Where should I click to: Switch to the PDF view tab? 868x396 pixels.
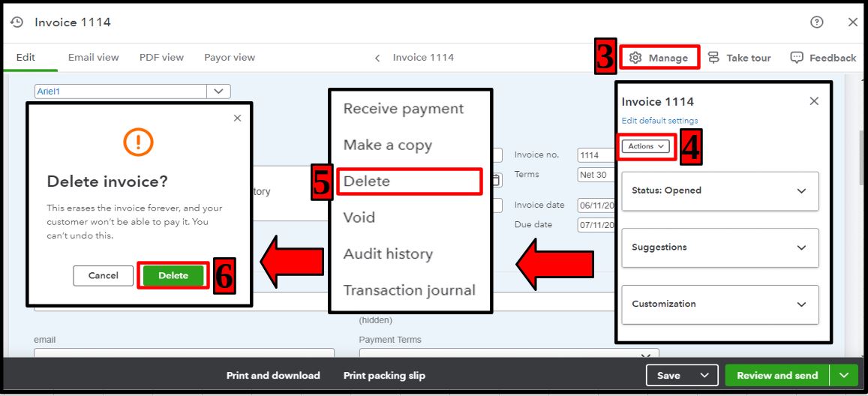point(161,58)
